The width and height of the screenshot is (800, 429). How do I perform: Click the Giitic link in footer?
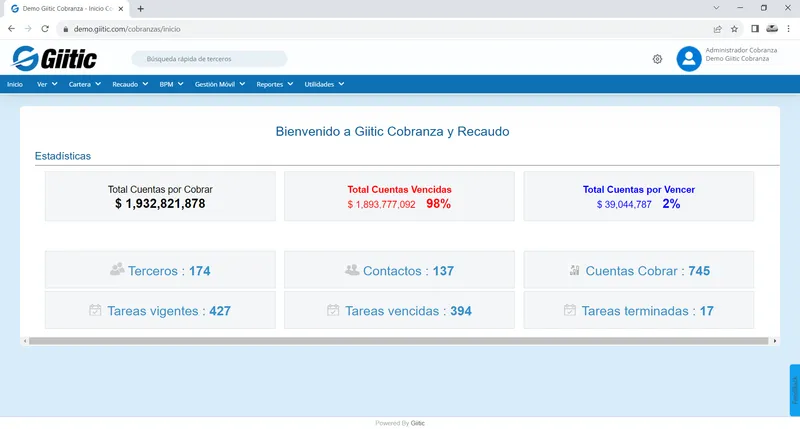pyautogui.click(x=417, y=423)
